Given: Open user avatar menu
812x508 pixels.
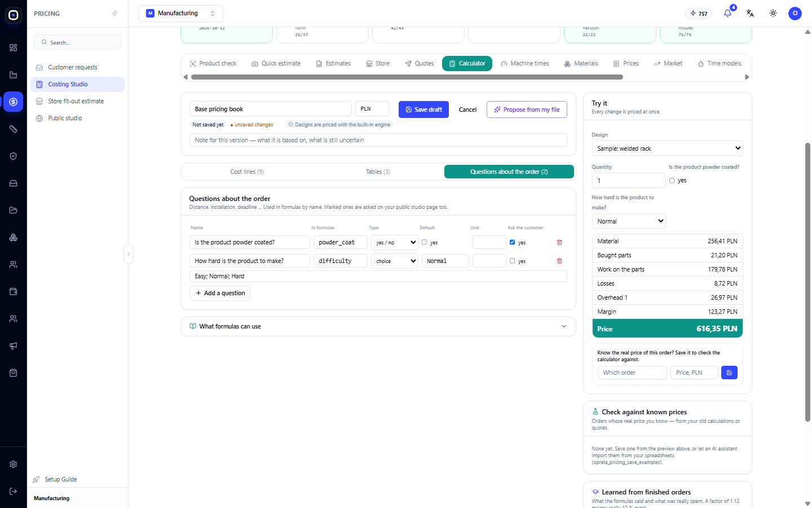Looking at the screenshot, I should [x=795, y=13].
